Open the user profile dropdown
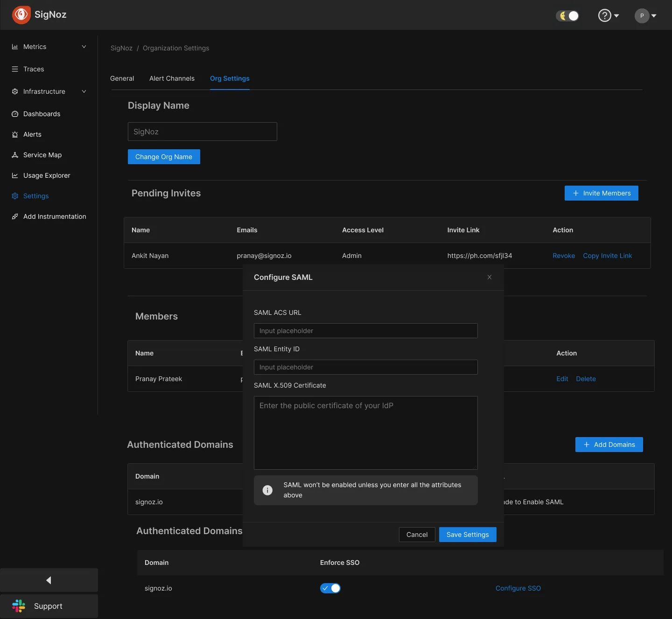This screenshot has width=672, height=619. 645,16
